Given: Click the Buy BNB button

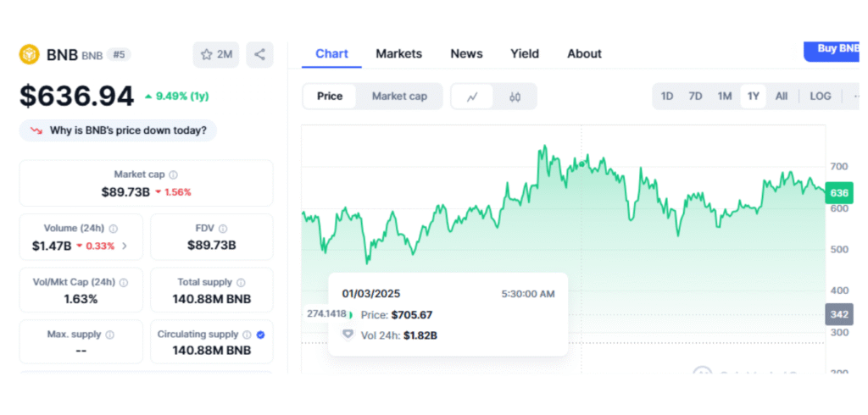Looking at the screenshot, I should pos(836,49).
